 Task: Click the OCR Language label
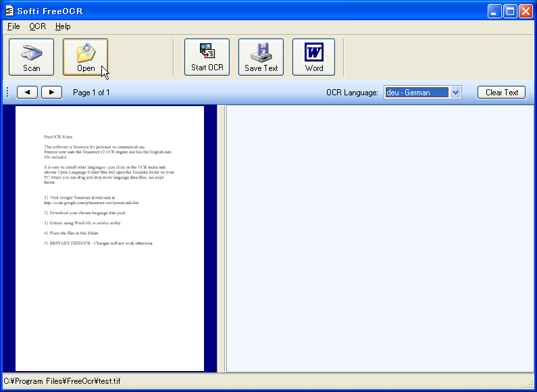point(352,93)
